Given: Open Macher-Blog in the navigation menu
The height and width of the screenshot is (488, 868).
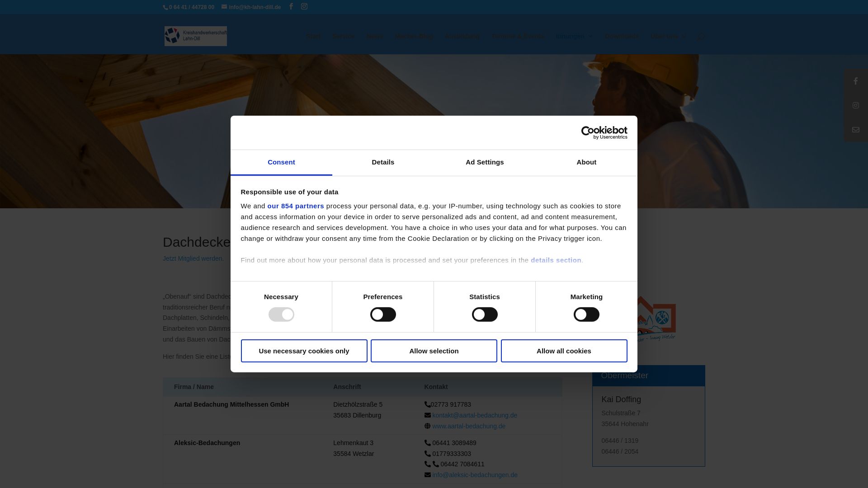Looking at the screenshot, I should [x=414, y=36].
